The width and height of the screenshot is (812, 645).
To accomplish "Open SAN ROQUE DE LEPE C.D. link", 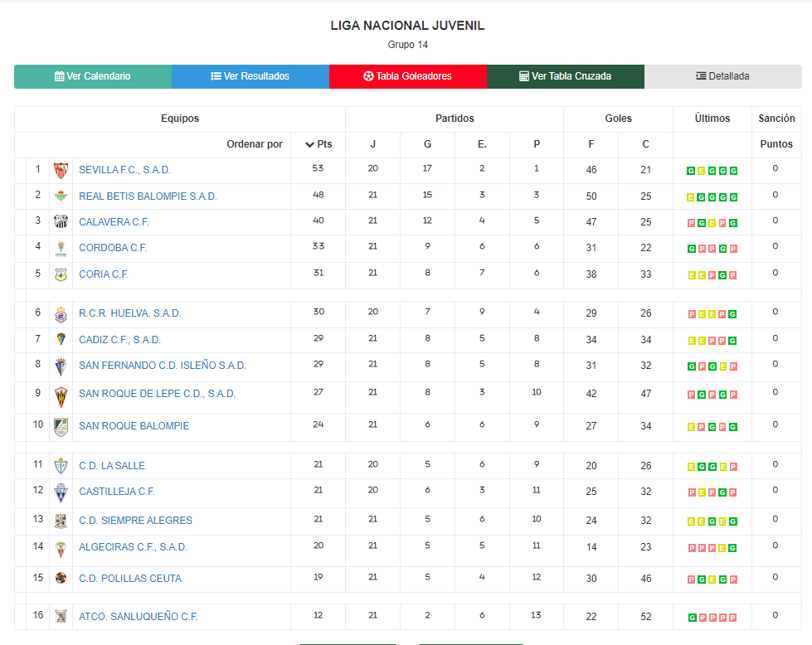I will pyautogui.click(x=157, y=394).
